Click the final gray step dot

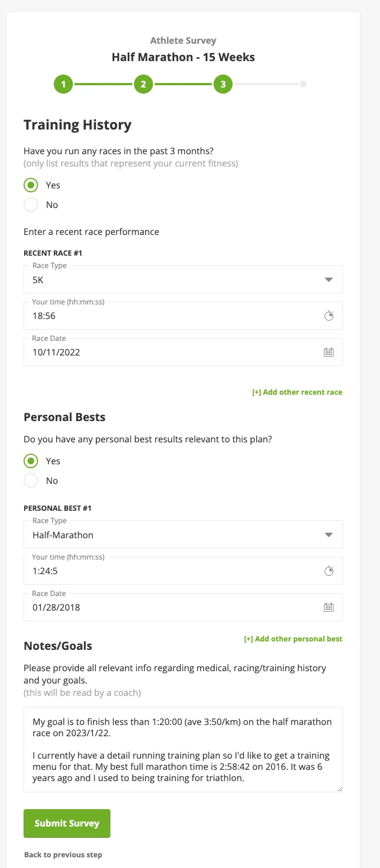point(303,85)
